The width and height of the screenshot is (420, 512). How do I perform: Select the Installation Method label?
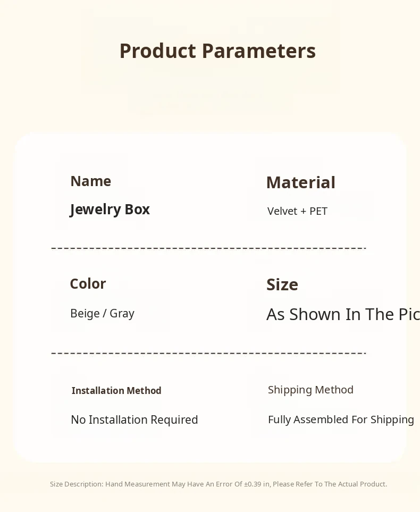pyautogui.click(x=116, y=391)
